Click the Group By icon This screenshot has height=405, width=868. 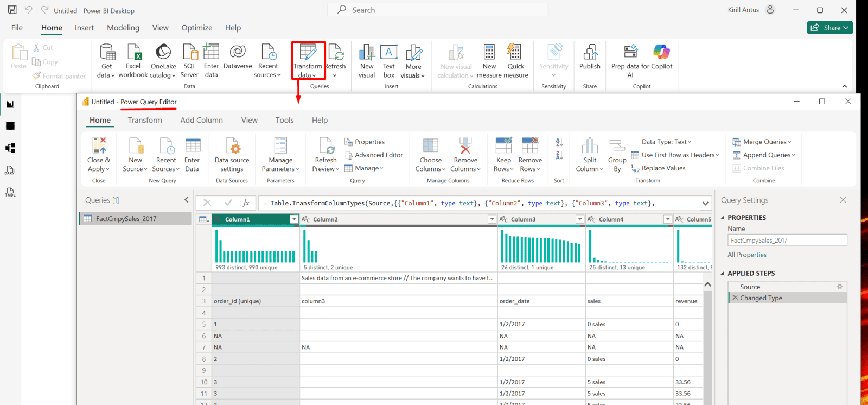pos(617,146)
